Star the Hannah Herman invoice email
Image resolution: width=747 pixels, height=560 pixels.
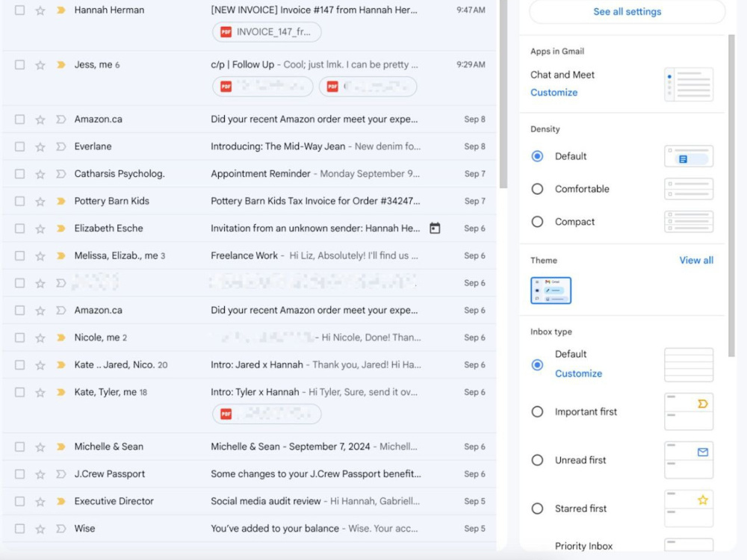point(40,10)
